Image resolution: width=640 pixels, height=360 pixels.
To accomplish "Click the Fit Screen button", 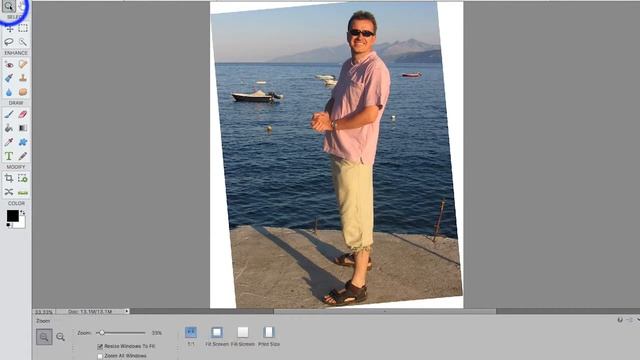I will coord(217,333).
